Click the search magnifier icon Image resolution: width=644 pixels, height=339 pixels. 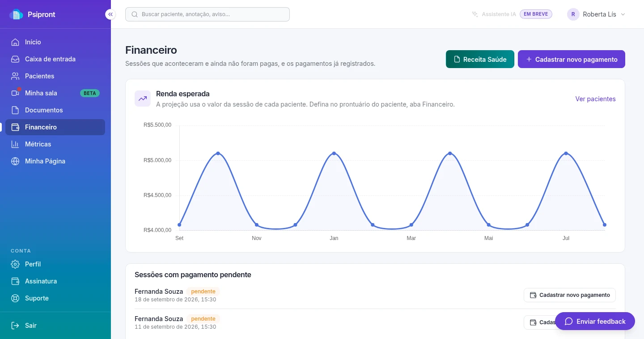point(135,14)
